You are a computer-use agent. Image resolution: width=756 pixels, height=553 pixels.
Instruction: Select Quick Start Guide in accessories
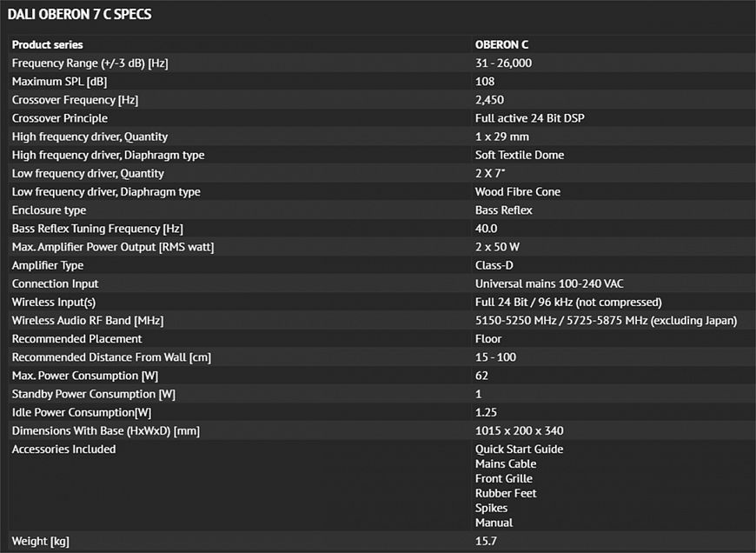point(519,450)
